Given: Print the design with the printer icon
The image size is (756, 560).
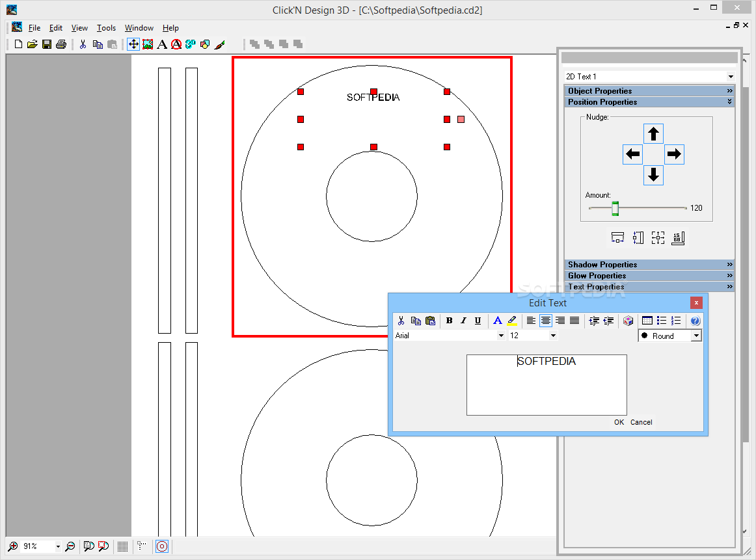Looking at the screenshot, I should 61,44.
